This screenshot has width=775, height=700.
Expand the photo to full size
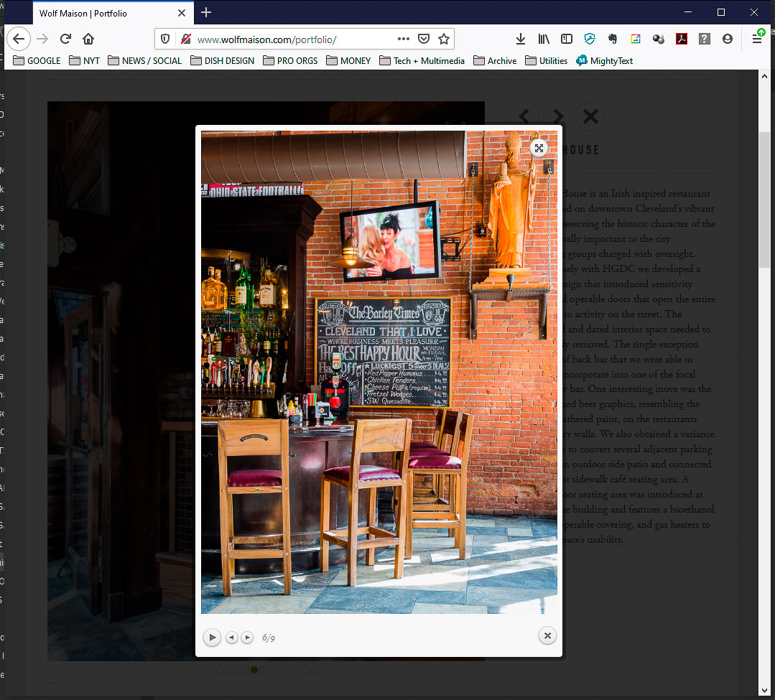[x=539, y=148]
